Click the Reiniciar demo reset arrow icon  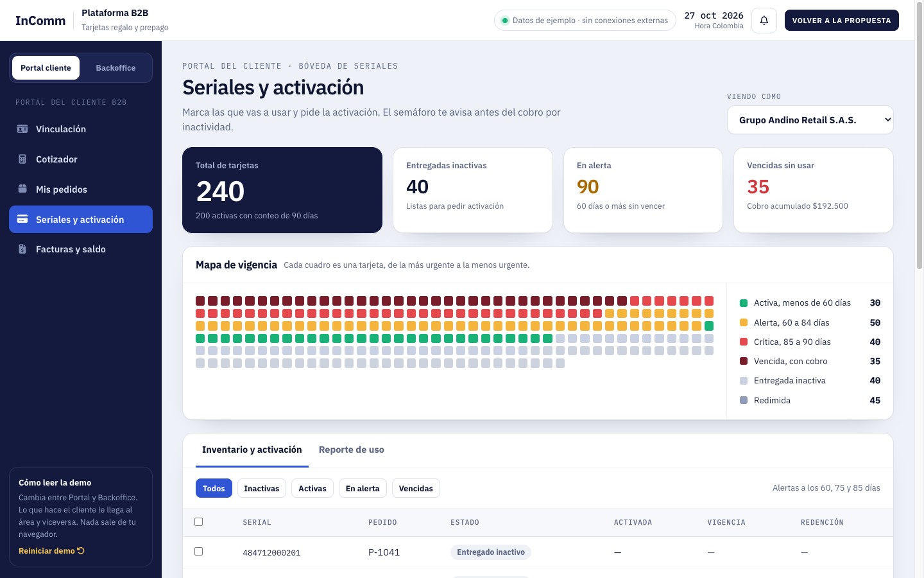click(x=81, y=550)
